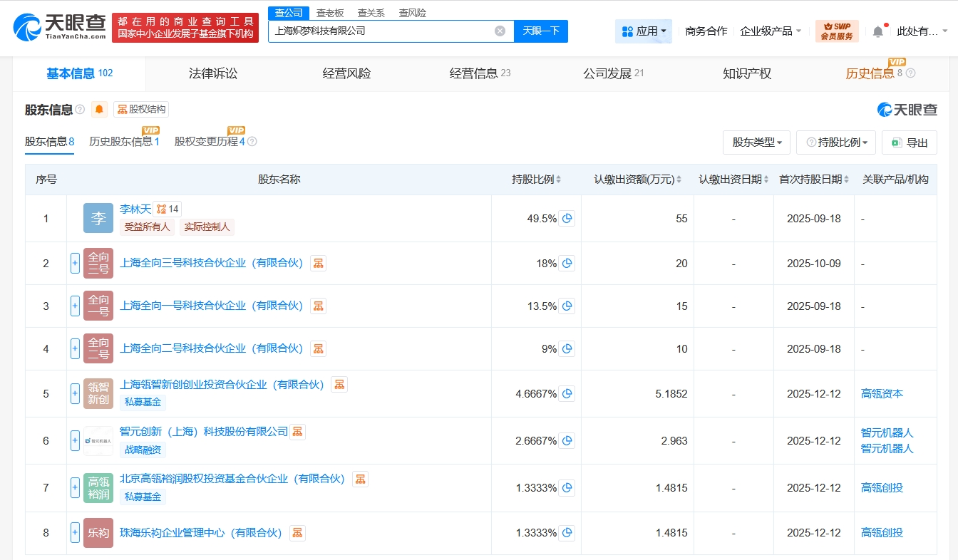Expand the 珠海乐昀企业管理中心 shareholder row
Image resolution: width=958 pixels, height=560 pixels.
[75, 533]
